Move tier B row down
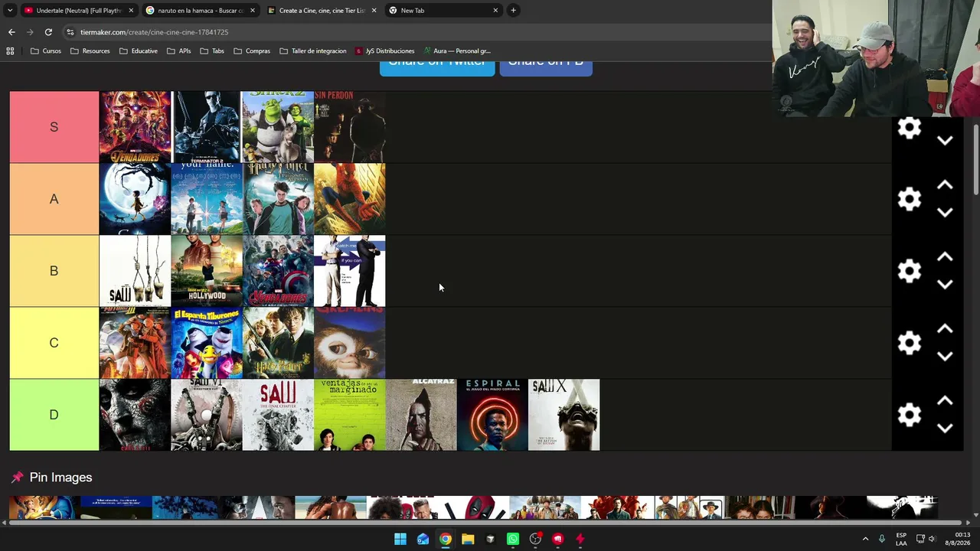 945,285
